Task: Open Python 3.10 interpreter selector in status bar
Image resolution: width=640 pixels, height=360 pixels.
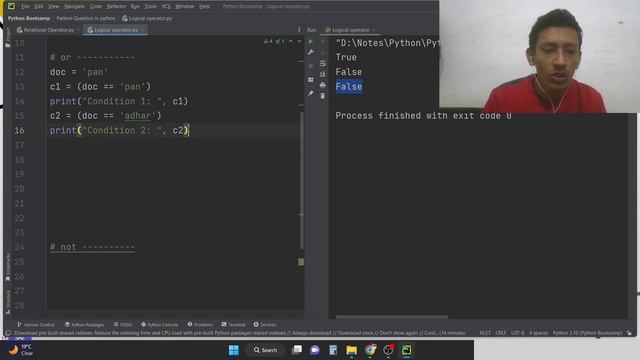Action: coord(587,333)
